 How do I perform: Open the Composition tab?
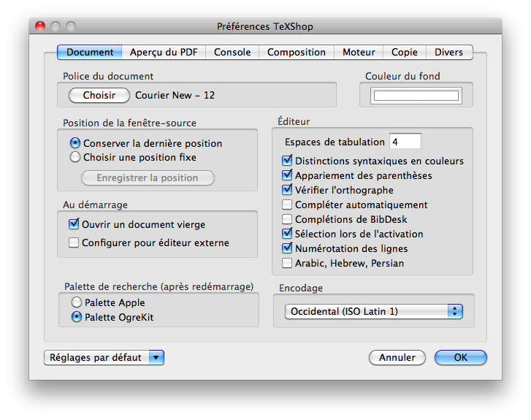click(297, 52)
